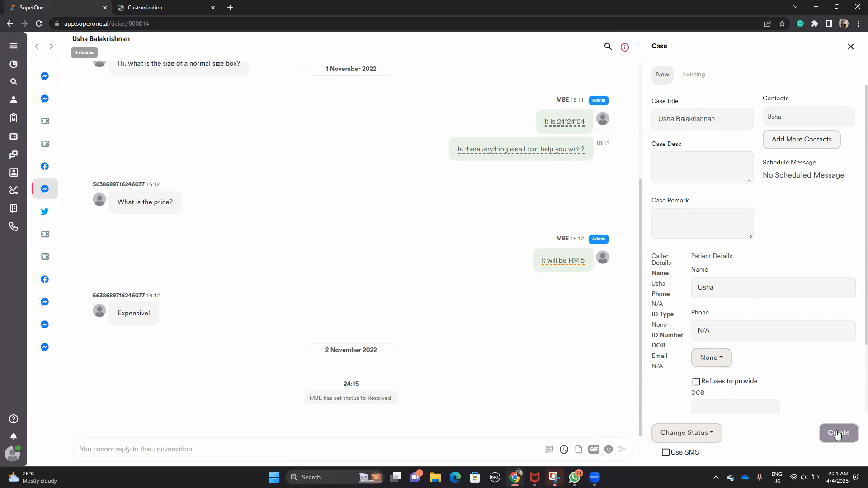Click the browser address bar
This screenshot has width=868, height=488.
407,23
